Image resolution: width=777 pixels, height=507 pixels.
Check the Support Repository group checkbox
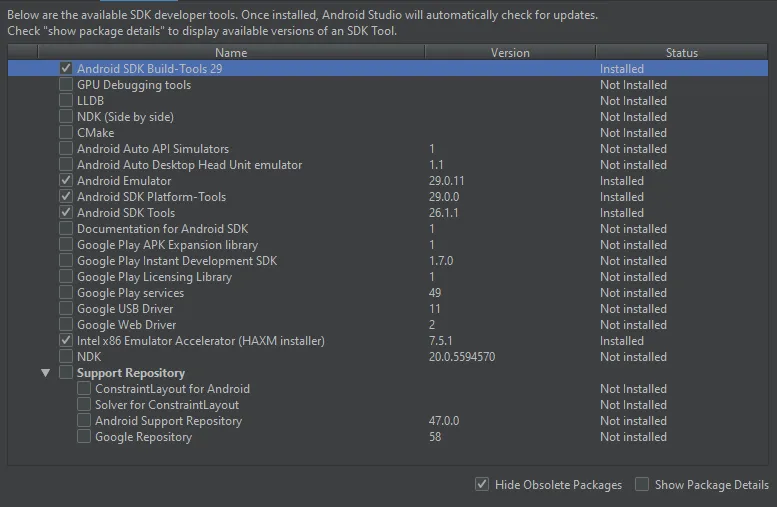click(x=66, y=373)
